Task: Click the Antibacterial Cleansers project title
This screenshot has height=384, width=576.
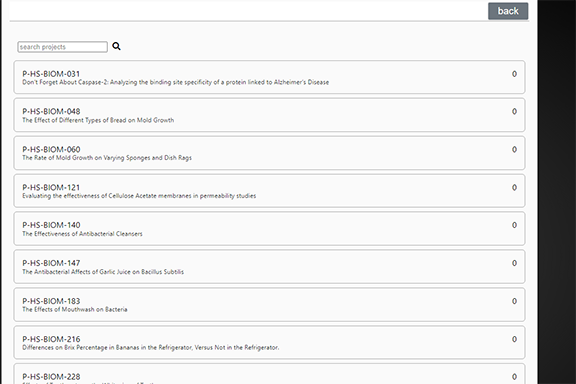Action: [82, 234]
